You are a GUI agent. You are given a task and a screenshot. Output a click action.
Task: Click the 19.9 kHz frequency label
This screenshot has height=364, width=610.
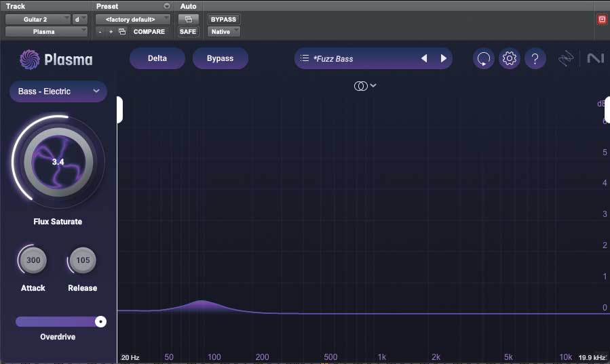pos(592,357)
